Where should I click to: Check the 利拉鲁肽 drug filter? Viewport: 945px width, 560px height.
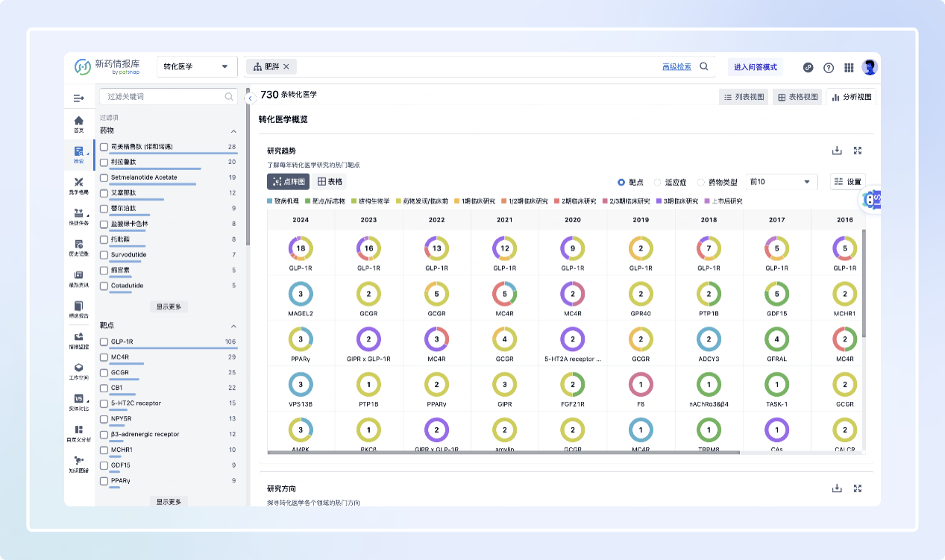(104, 162)
